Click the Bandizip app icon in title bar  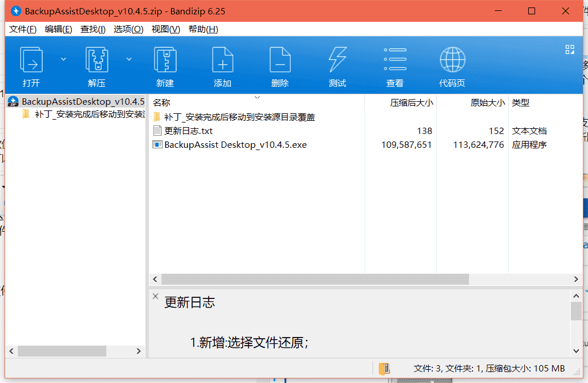pyautogui.click(x=16, y=12)
